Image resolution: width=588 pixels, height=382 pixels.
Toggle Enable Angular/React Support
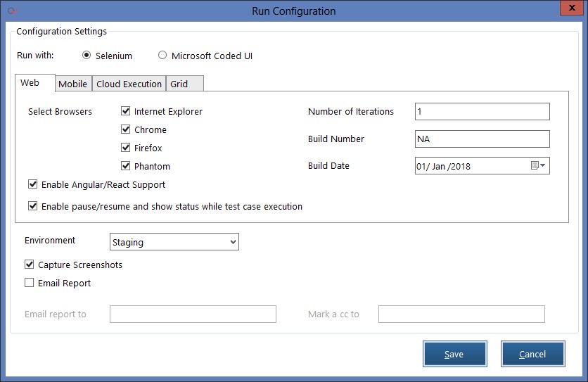33,184
